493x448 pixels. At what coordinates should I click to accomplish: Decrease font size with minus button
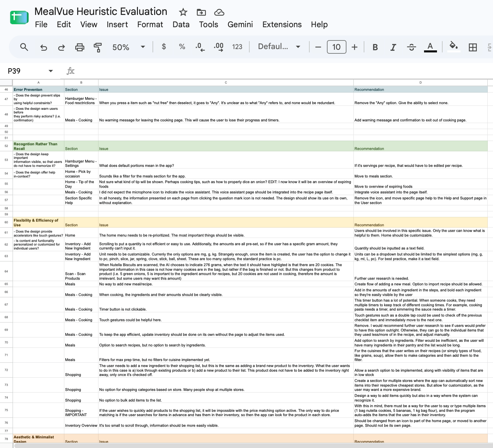318,47
